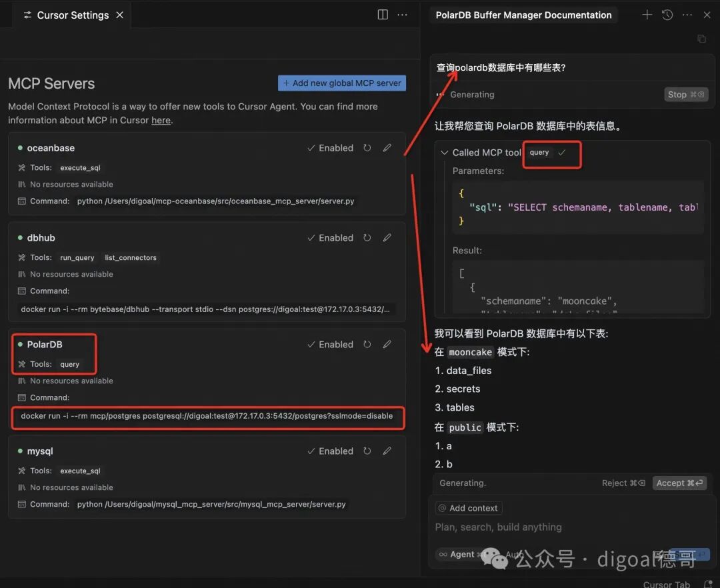The height and width of the screenshot is (588, 720).
Task: Copy the chat message
Action: pyautogui.click(x=701, y=39)
